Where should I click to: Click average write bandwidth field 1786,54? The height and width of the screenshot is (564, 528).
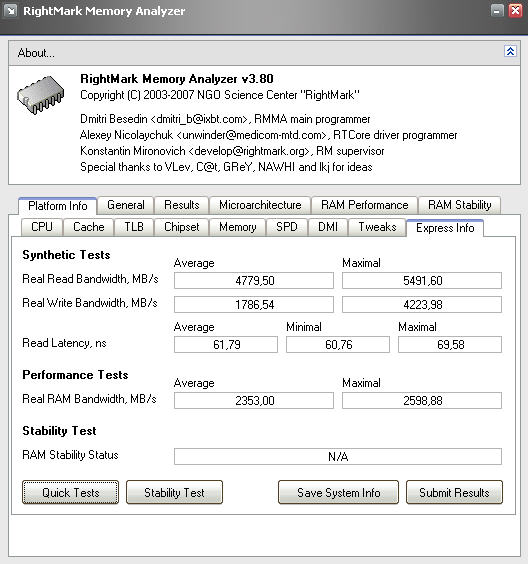254,305
